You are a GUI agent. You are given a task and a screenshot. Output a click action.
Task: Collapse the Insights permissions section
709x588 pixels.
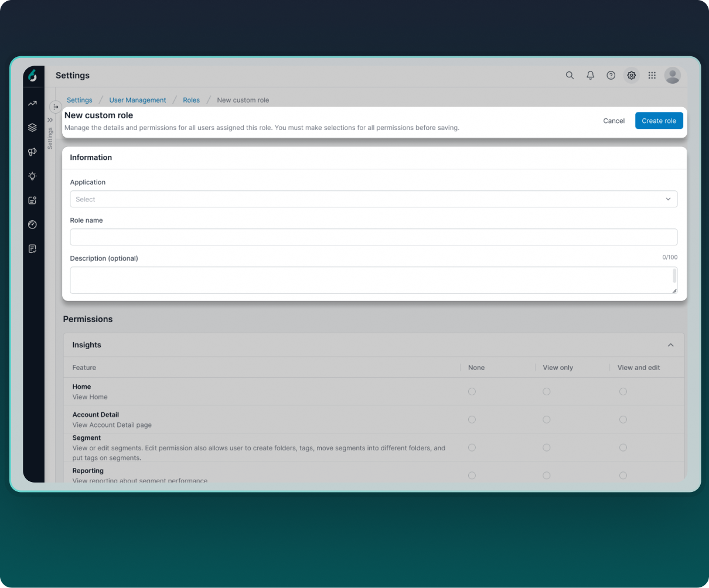pyautogui.click(x=671, y=345)
